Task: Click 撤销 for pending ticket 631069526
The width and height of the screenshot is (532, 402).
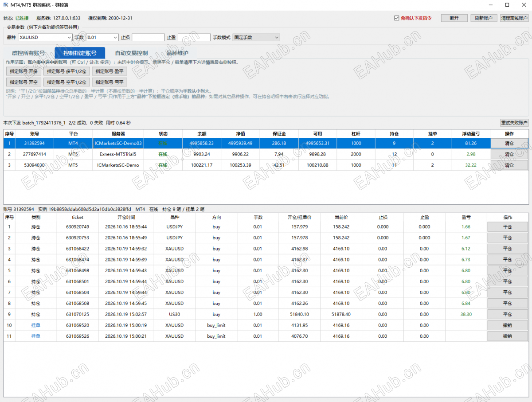Action: click(508, 336)
